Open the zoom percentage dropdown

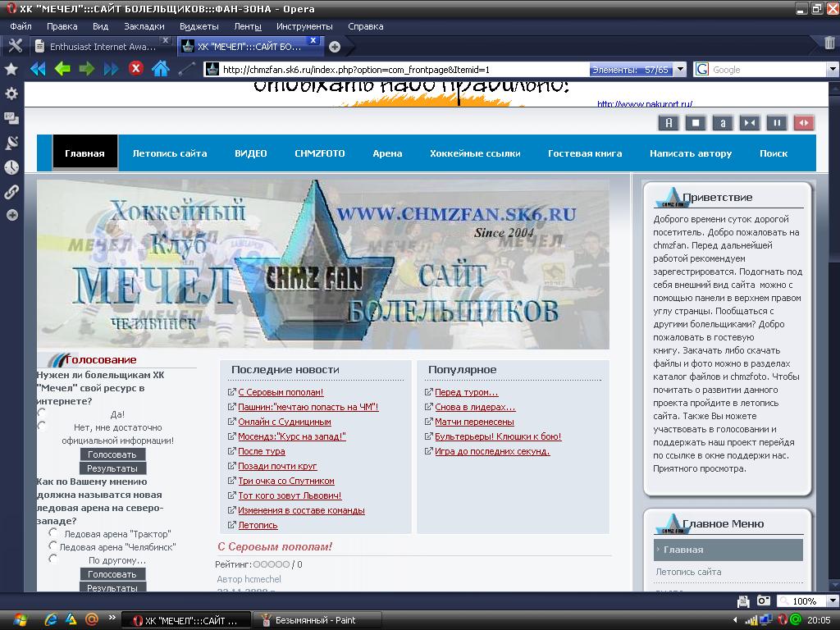(x=833, y=601)
